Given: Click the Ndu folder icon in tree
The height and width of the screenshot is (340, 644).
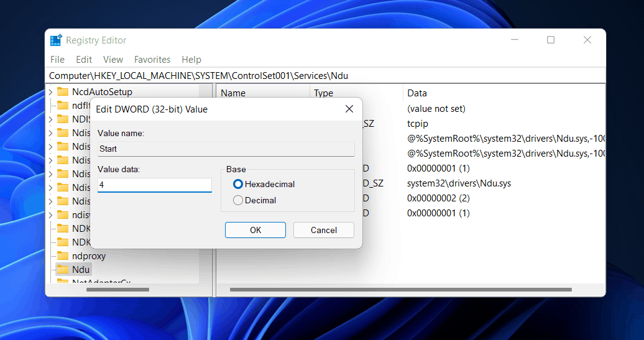Looking at the screenshot, I should point(63,270).
